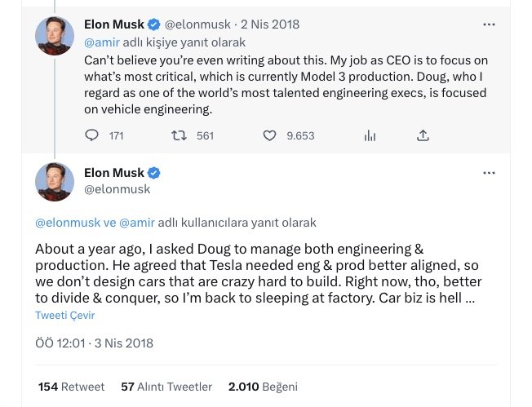
Task: Click Elon Musk avatar in first tweet
Action: [x=55, y=35]
